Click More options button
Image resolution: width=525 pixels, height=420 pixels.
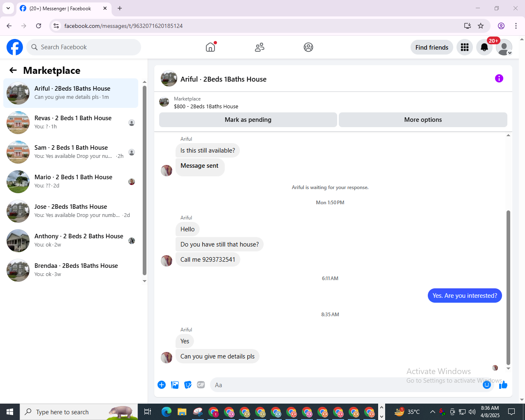pos(423,120)
